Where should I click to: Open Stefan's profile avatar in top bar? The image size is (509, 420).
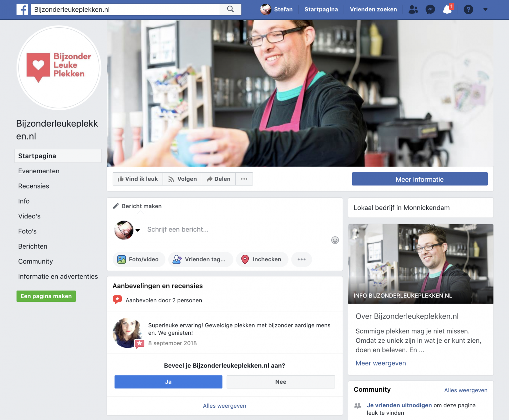point(266,10)
